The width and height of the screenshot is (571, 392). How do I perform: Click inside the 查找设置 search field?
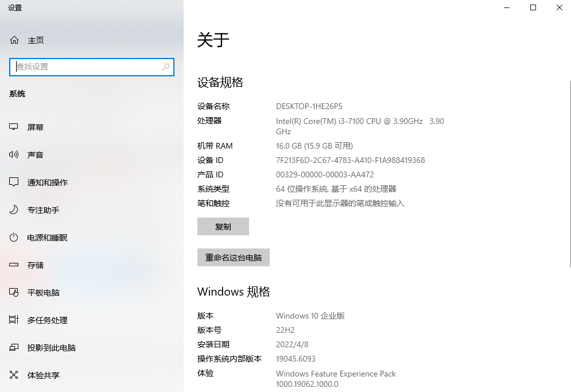tap(86, 67)
